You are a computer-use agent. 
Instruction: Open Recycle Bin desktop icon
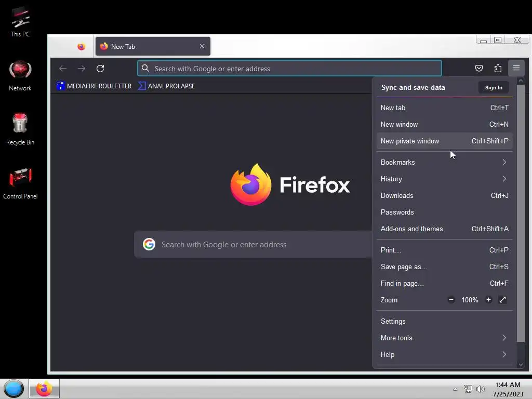click(x=20, y=129)
